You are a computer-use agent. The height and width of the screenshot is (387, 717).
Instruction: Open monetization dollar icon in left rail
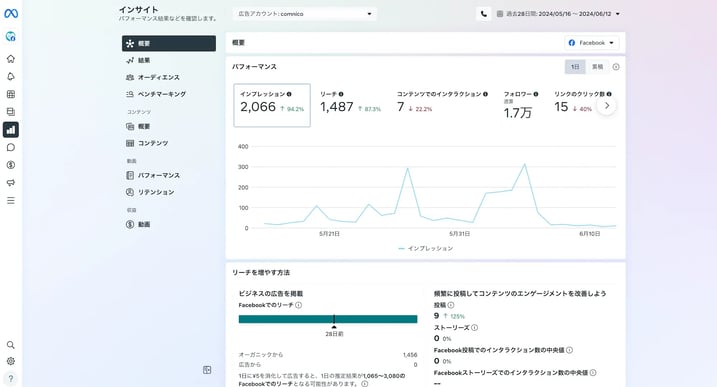click(11, 165)
